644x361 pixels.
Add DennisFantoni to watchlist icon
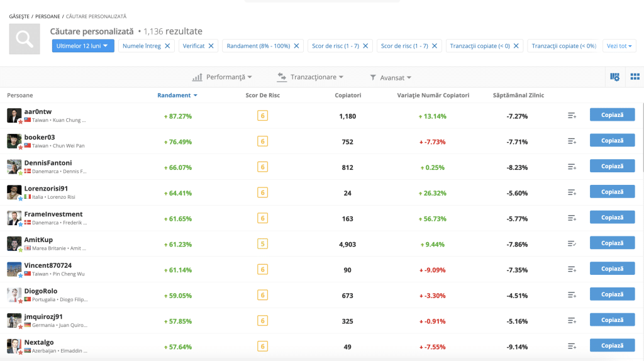[x=572, y=167]
